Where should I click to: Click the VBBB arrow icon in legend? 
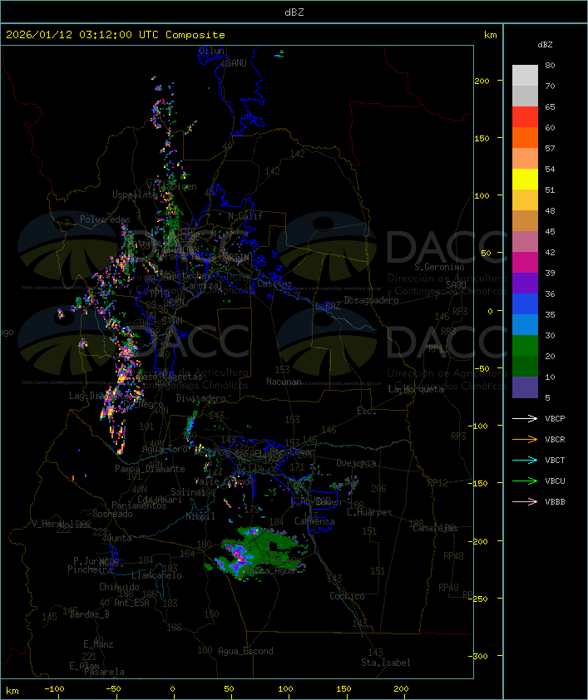click(526, 501)
